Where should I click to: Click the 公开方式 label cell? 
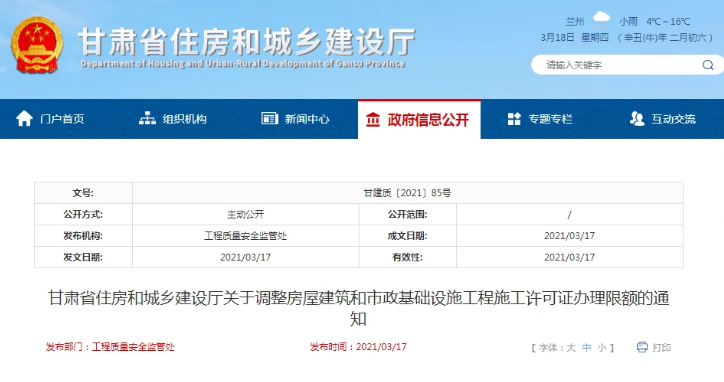[x=83, y=214]
